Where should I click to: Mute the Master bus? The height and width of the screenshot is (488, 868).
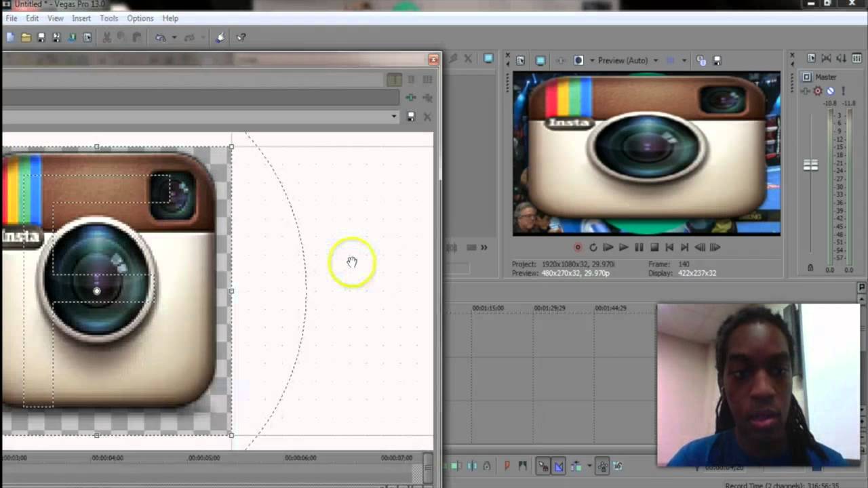tap(830, 91)
